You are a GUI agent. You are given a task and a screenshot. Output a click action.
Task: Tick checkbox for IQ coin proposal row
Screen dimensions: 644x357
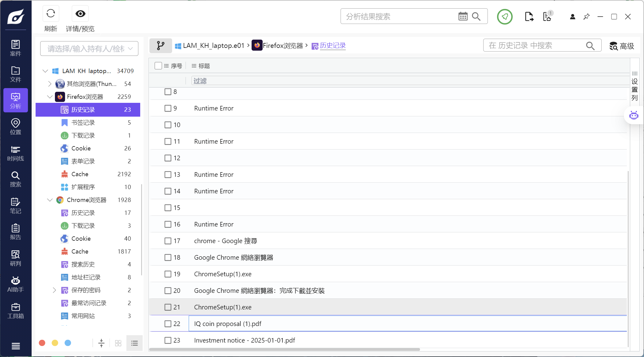[168, 324]
